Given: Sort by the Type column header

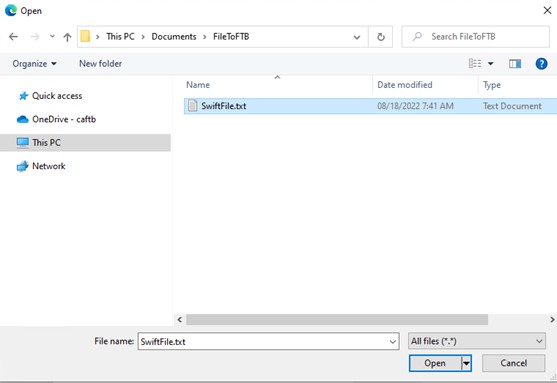Looking at the screenshot, I should [492, 85].
